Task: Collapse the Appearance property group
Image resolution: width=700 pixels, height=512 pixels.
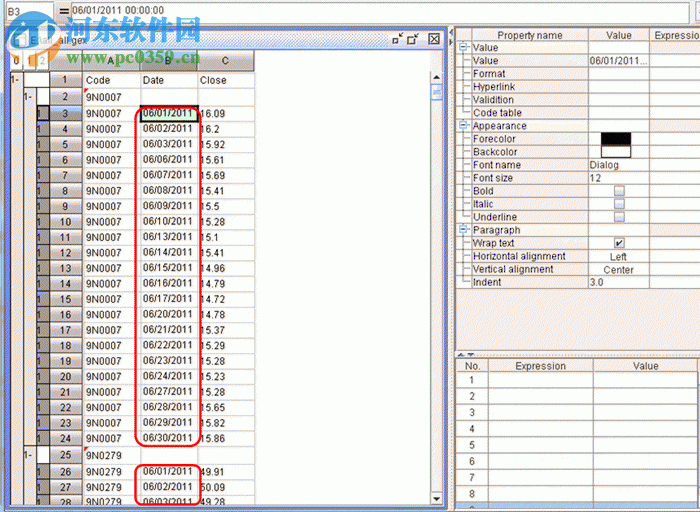Action: pos(463,125)
